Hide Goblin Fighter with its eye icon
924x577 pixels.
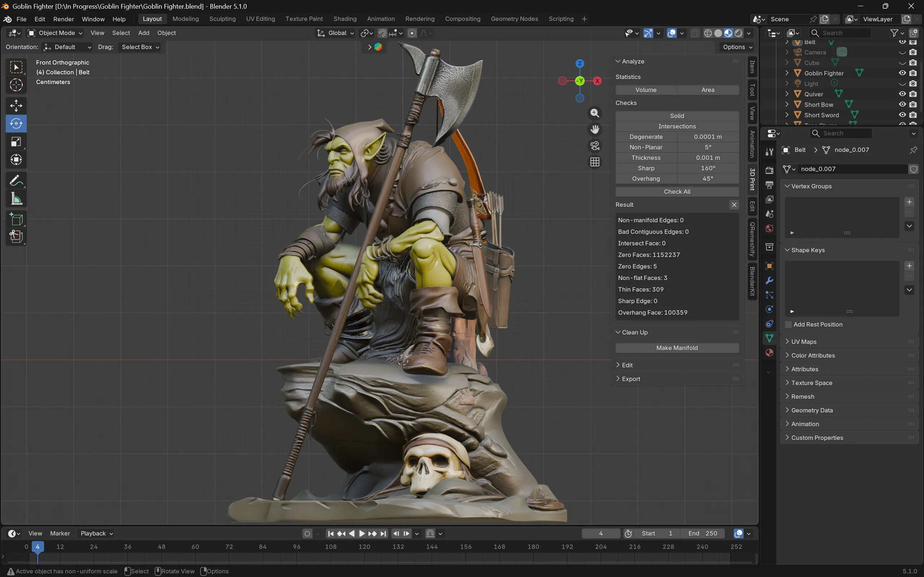pyautogui.click(x=902, y=73)
